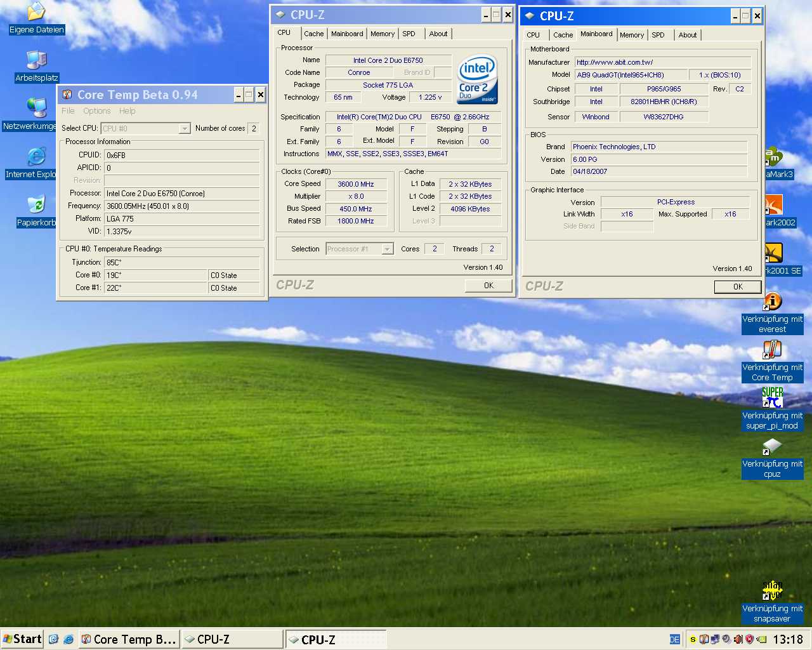Click the Core Temp tray icon
Screen dimensions: 812x650
pyautogui.click(x=704, y=639)
